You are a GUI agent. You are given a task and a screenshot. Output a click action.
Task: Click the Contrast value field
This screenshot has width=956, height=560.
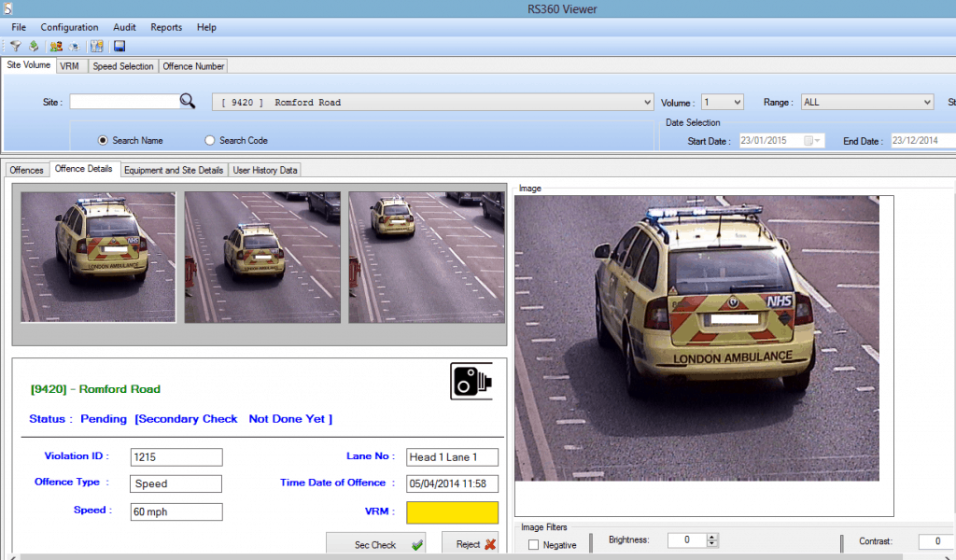pos(937,541)
